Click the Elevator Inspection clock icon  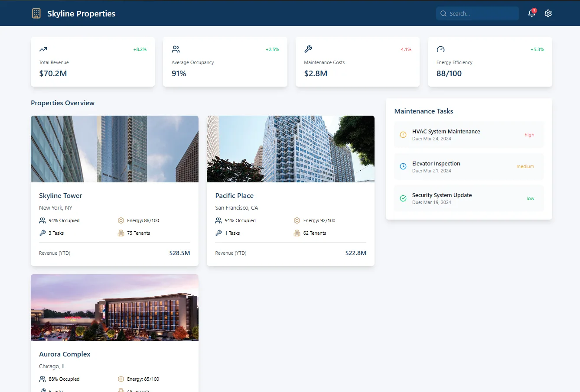tap(403, 166)
